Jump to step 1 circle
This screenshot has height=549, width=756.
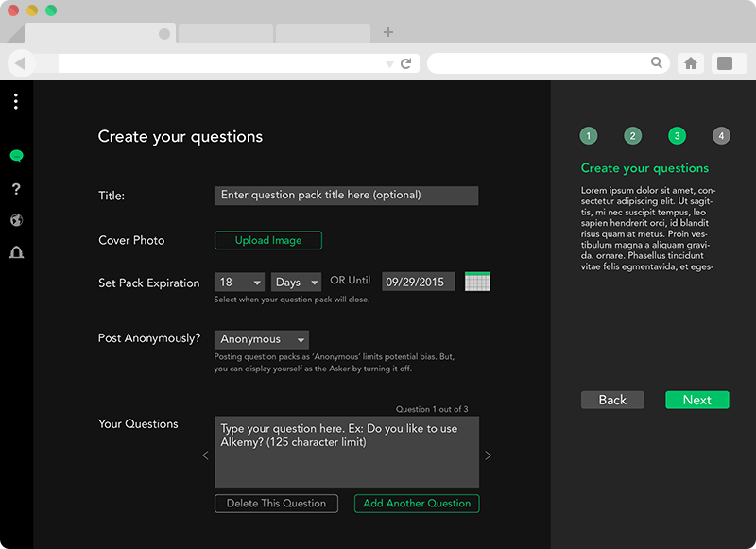pos(589,136)
